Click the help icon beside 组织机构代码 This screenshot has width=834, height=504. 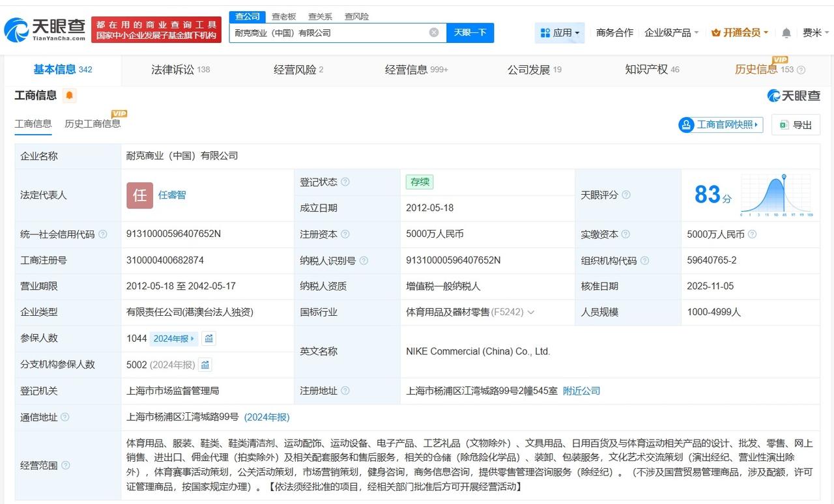coord(644,260)
